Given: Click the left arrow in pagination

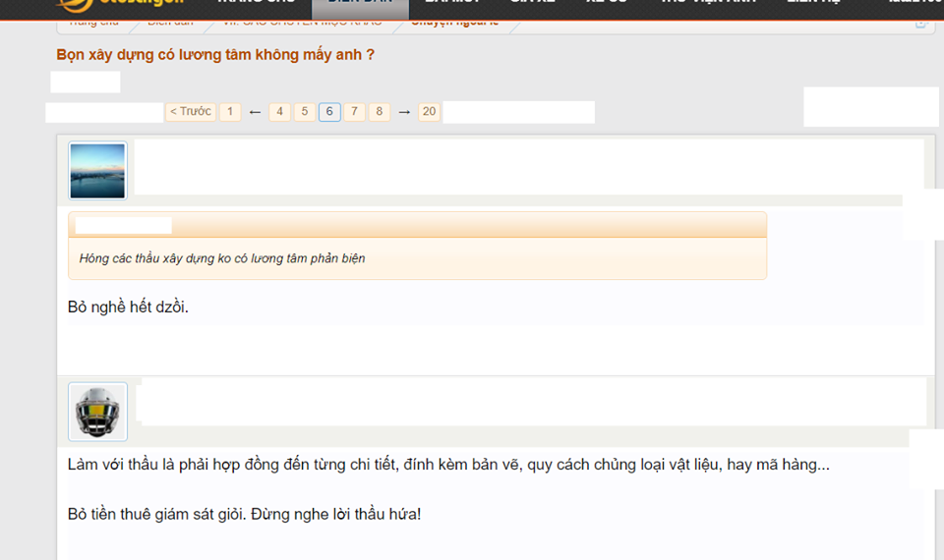Looking at the screenshot, I should pyautogui.click(x=255, y=112).
